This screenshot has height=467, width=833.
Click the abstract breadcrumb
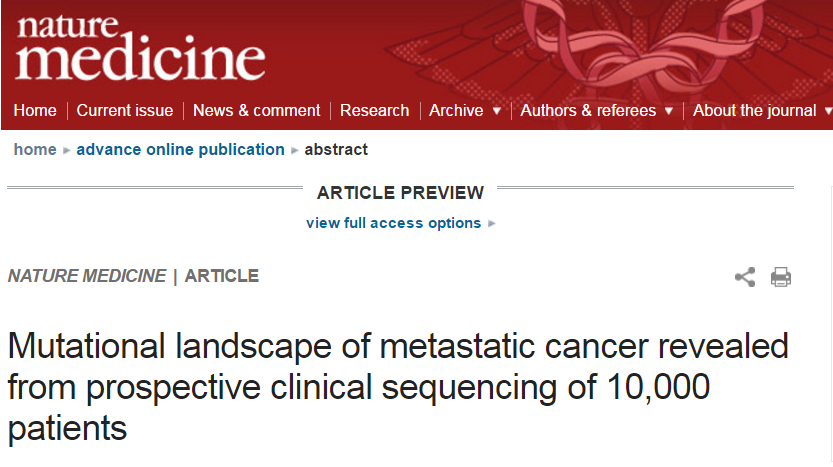(336, 150)
